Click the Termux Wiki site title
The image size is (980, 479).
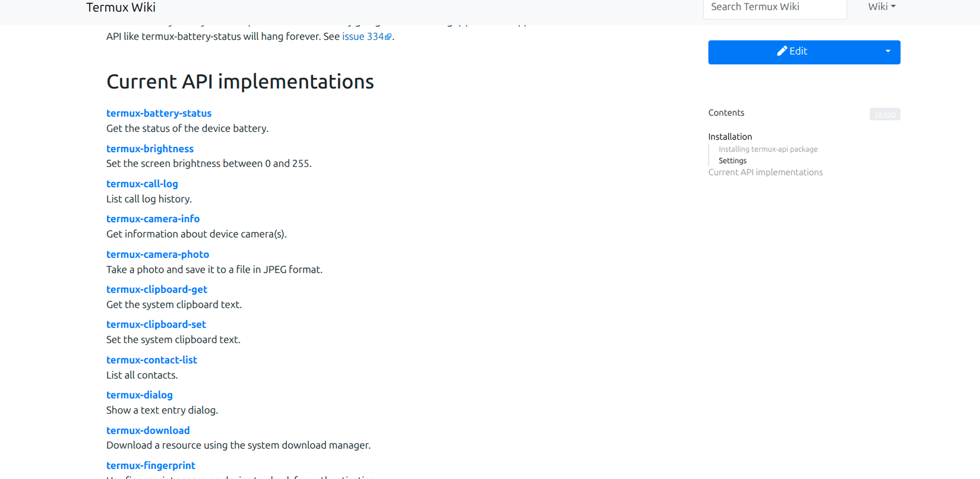tap(121, 7)
